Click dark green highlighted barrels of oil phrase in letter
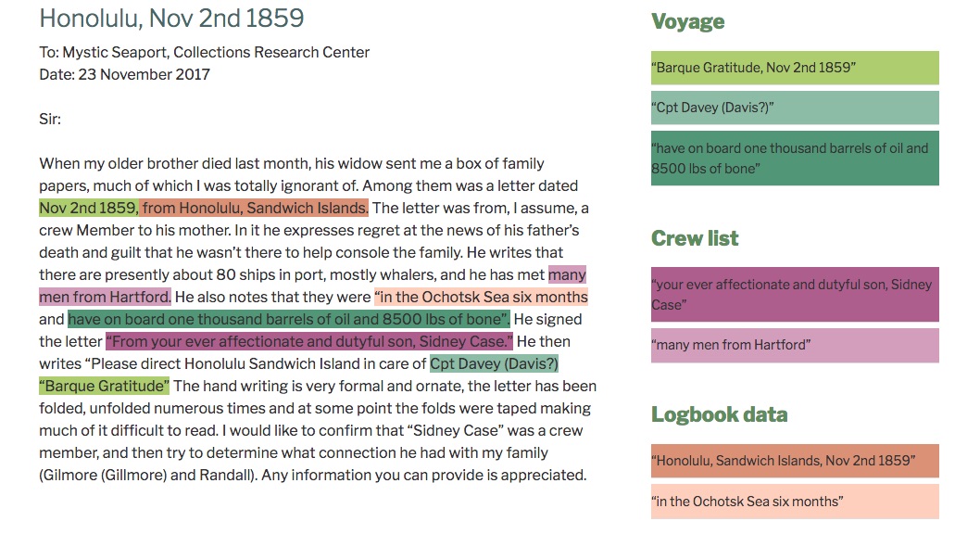Image resolution: width=980 pixels, height=534 pixels. point(288,319)
